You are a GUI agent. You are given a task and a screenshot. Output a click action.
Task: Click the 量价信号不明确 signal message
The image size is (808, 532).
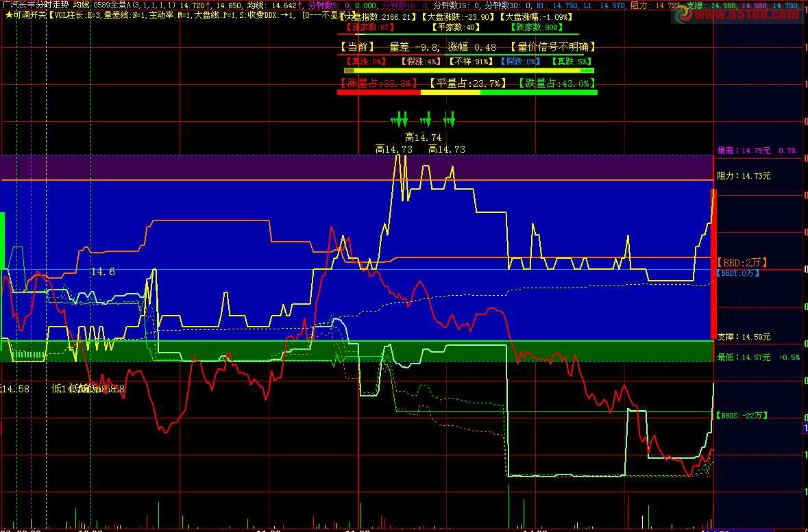(x=553, y=47)
